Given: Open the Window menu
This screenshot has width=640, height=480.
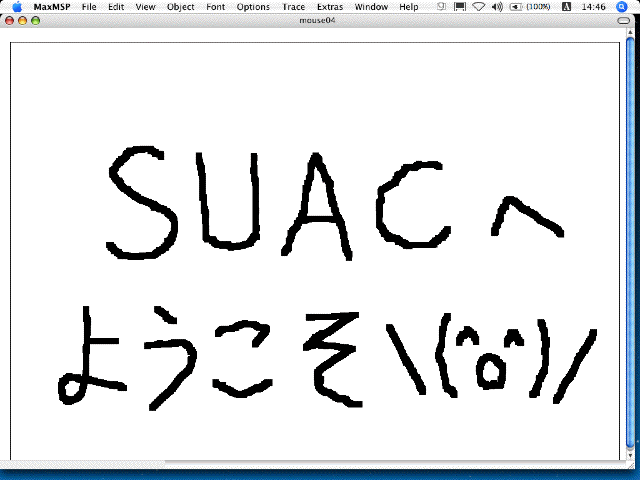Looking at the screenshot, I should (x=371, y=7).
